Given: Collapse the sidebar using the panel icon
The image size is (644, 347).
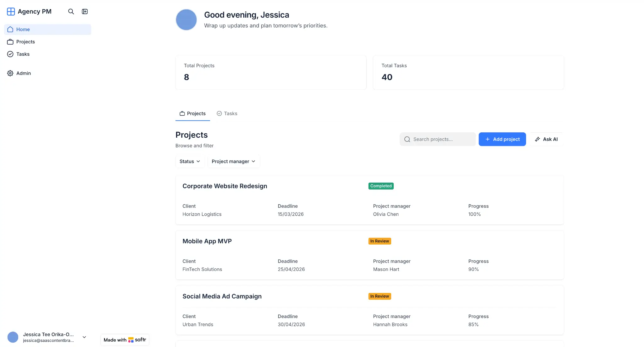Looking at the screenshot, I should (x=85, y=11).
